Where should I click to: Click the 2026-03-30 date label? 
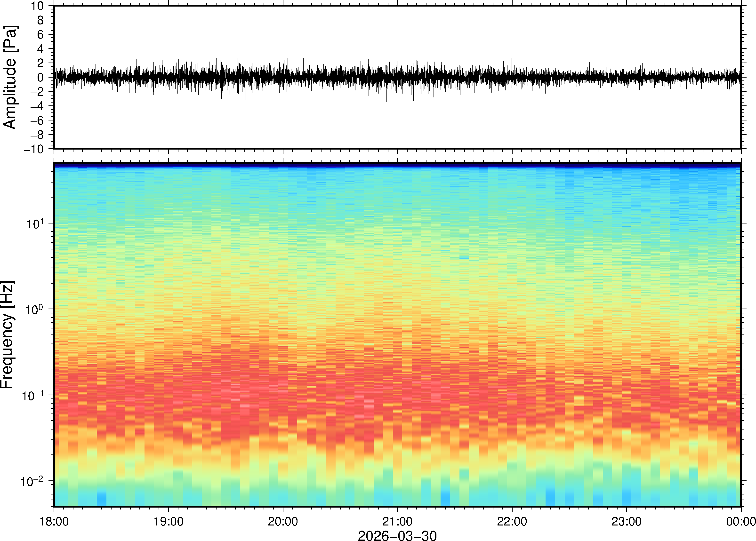click(397, 535)
